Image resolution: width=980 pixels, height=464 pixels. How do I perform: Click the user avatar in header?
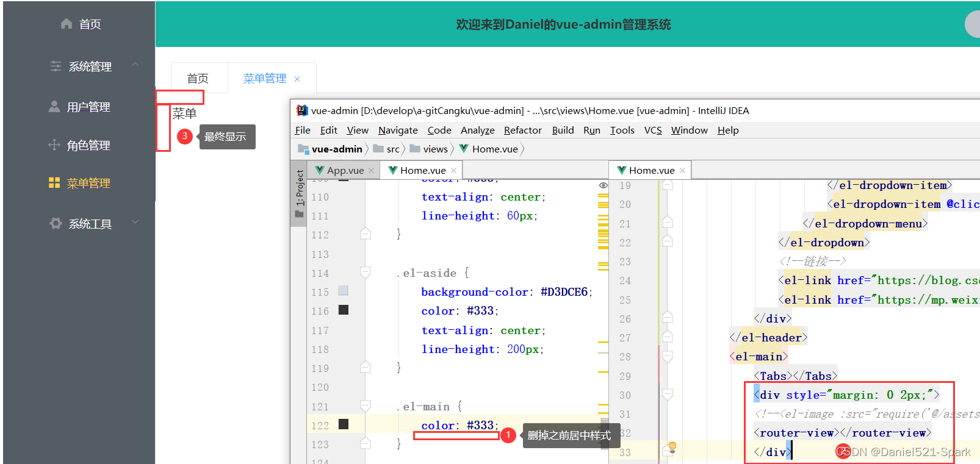[973, 24]
